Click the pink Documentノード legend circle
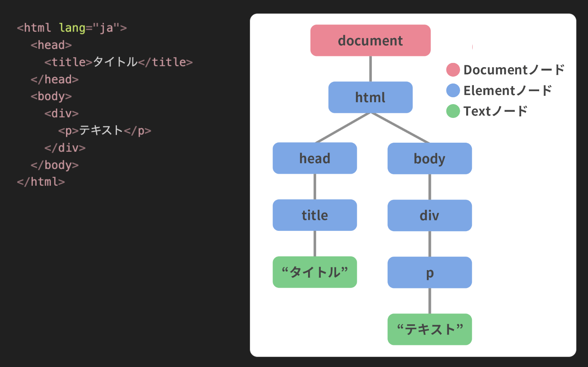The width and height of the screenshot is (588, 367). [x=453, y=70]
